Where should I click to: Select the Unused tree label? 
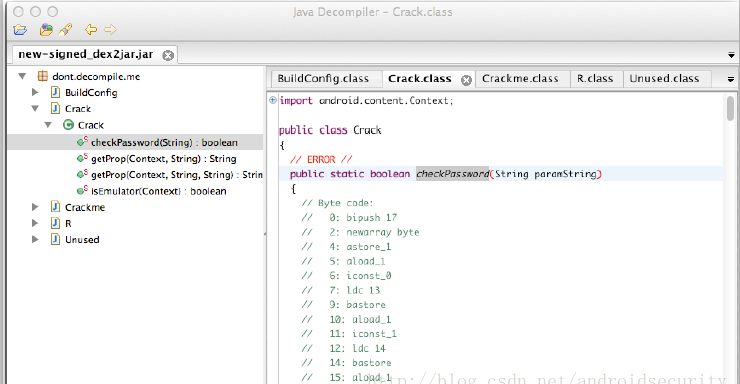[82, 240]
